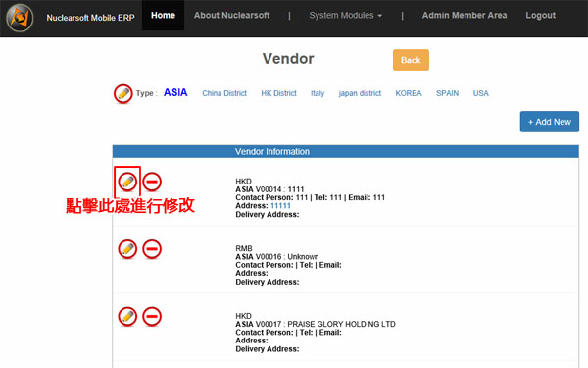Edit vendor V00017 PRAISE GLORY HOLDING
The image size is (588, 368).
[127, 317]
